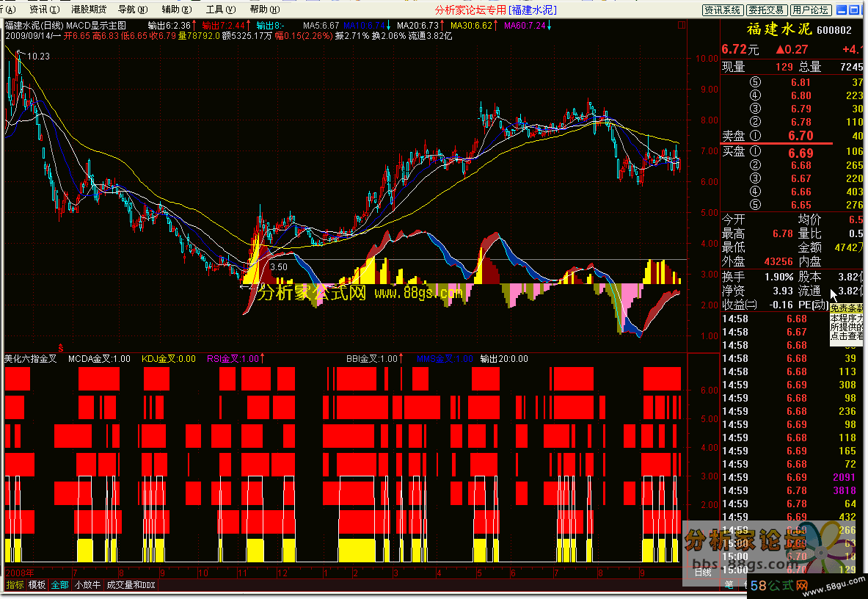Click the 10.23 high price annotation
This screenshot has height=599, width=868.
tap(38, 57)
